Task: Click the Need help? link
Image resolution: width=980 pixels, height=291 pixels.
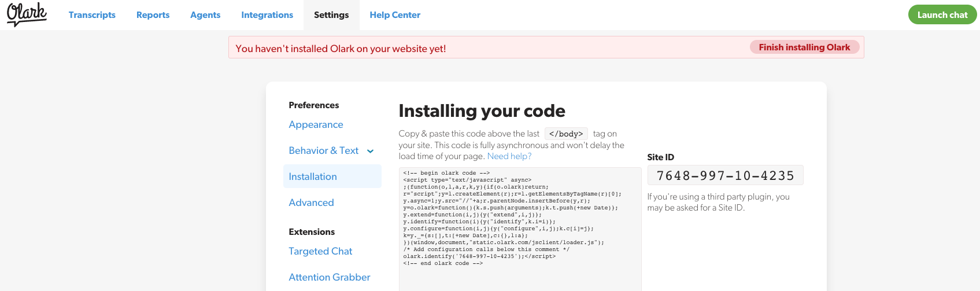Action: coord(509,156)
